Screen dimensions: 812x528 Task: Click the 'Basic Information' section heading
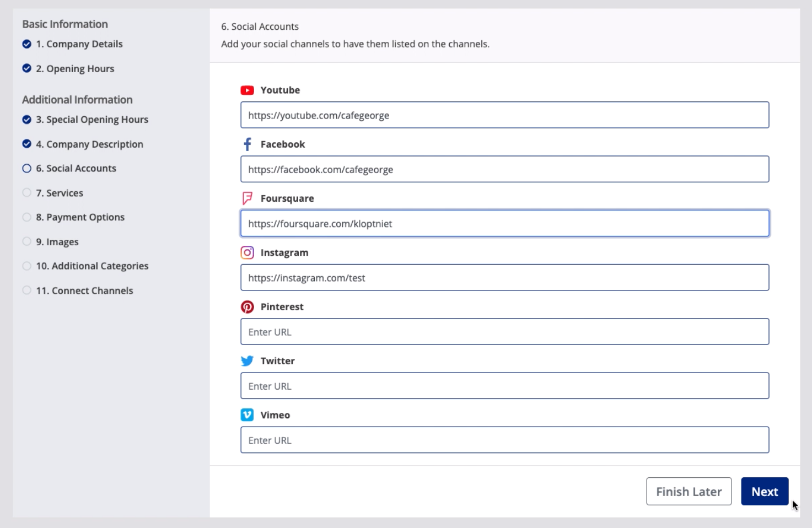click(x=65, y=24)
